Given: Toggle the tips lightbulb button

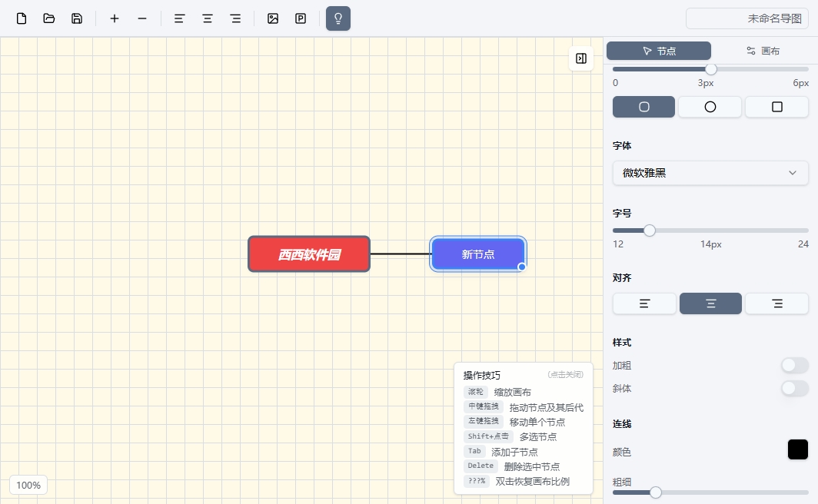Looking at the screenshot, I should (x=338, y=18).
